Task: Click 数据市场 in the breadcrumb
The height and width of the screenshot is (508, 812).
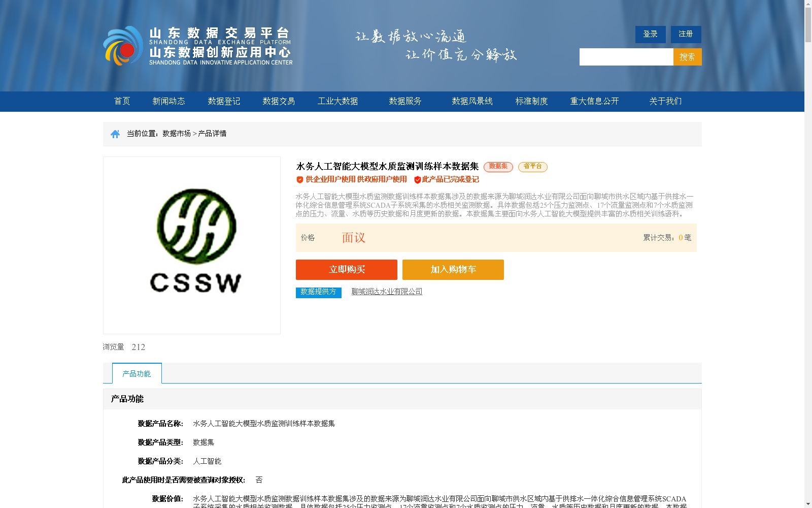Action: (x=177, y=134)
